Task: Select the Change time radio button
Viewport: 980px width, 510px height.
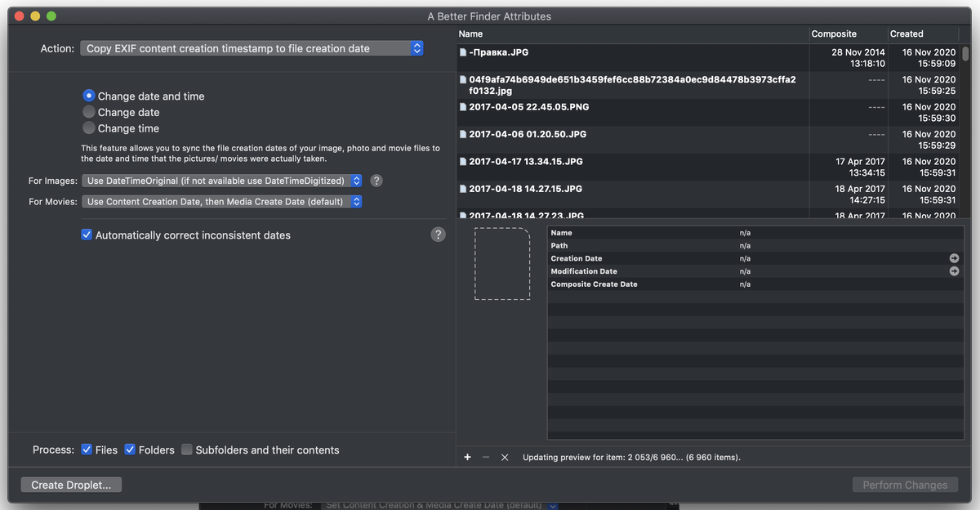Action: (89, 128)
